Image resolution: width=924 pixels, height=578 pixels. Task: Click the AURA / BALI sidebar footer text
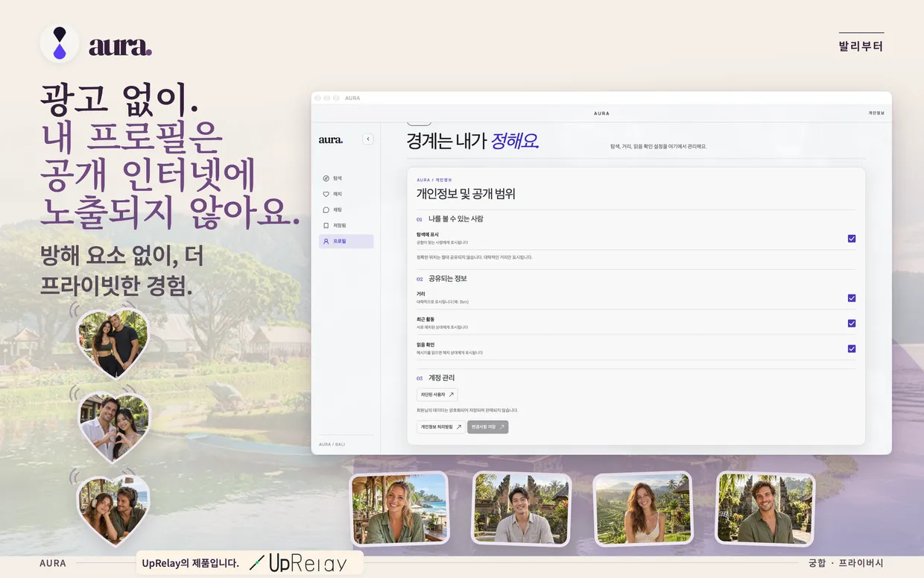(332, 445)
